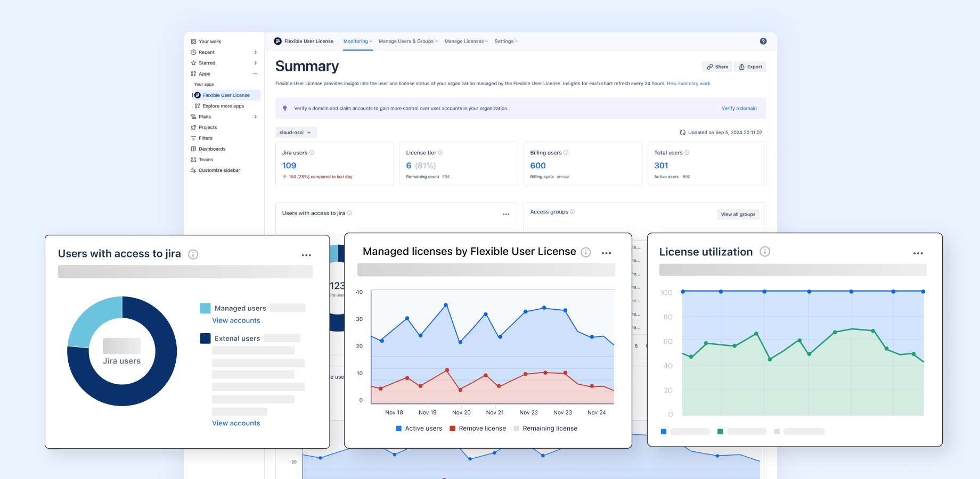Click the Managed users light blue swatch
The image size is (980, 479).
(205, 308)
